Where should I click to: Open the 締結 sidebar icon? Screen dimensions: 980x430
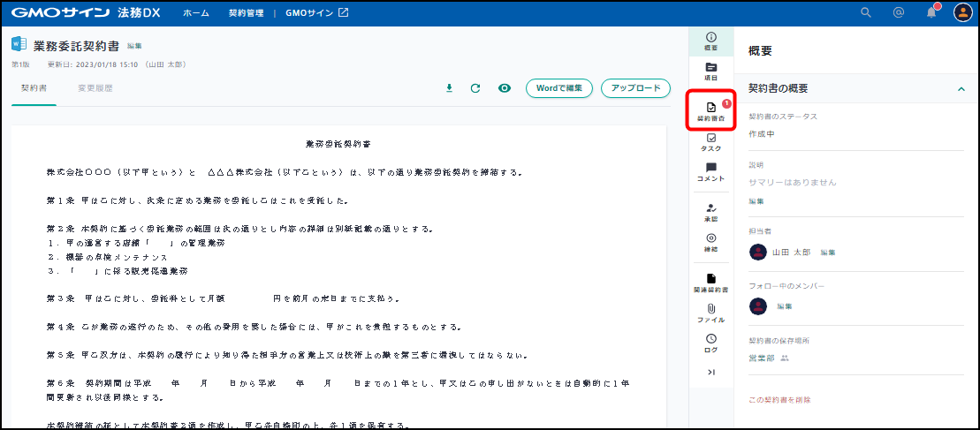point(711,242)
